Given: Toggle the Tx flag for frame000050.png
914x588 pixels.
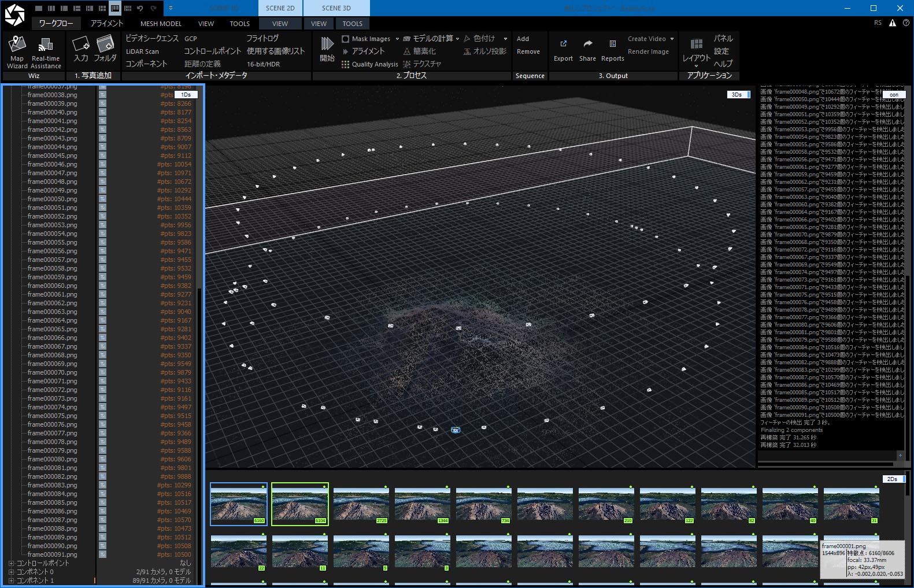Looking at the screenshot, I should 102,199.
